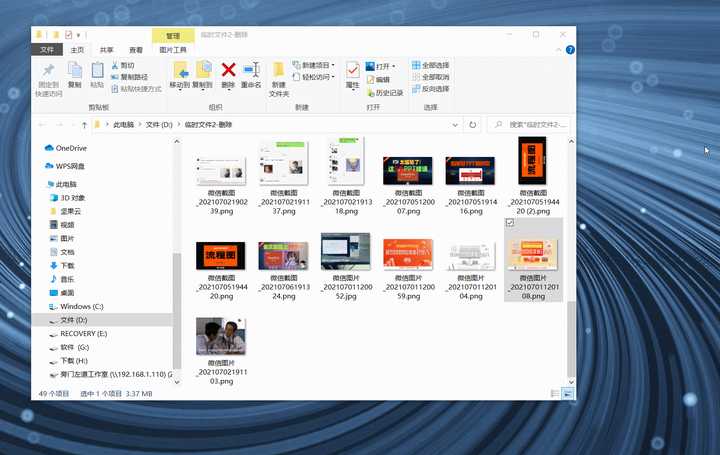Expand the address bar history dropdown

[x=455, y=125]
